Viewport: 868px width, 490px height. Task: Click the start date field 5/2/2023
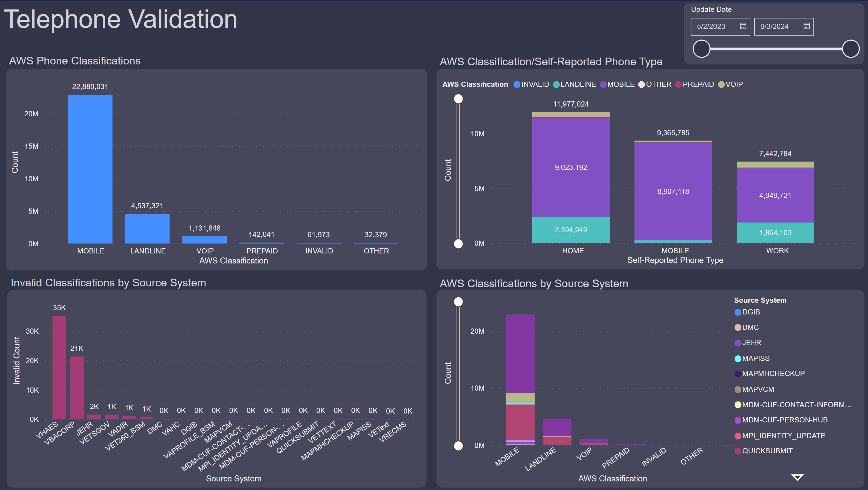click(x=720, y=27)
